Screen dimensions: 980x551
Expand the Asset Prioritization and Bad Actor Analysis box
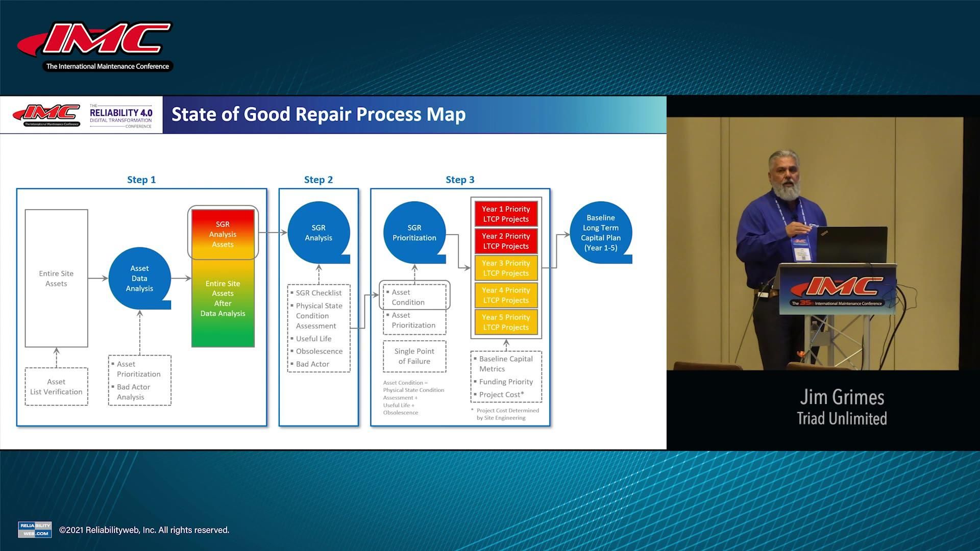[139, 380]
